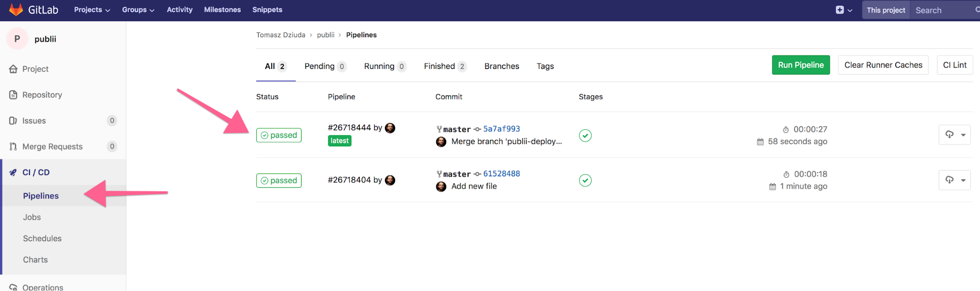This screenshot has height=291, width=980.
Task: Open the Projects dropdown in top navbar
Action: tap(92, 10)
